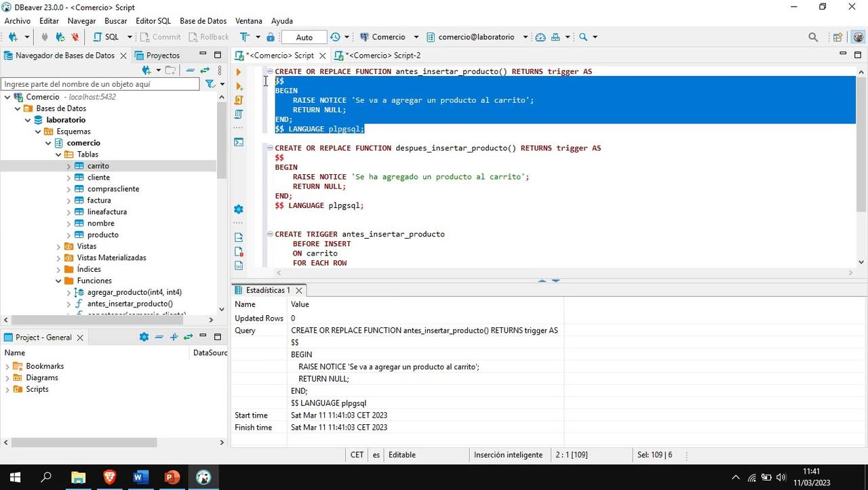The width and height of the screenshot is (868, 490).
Task: Open PowerPoint from the taskbar
Action: coord(171,478)
